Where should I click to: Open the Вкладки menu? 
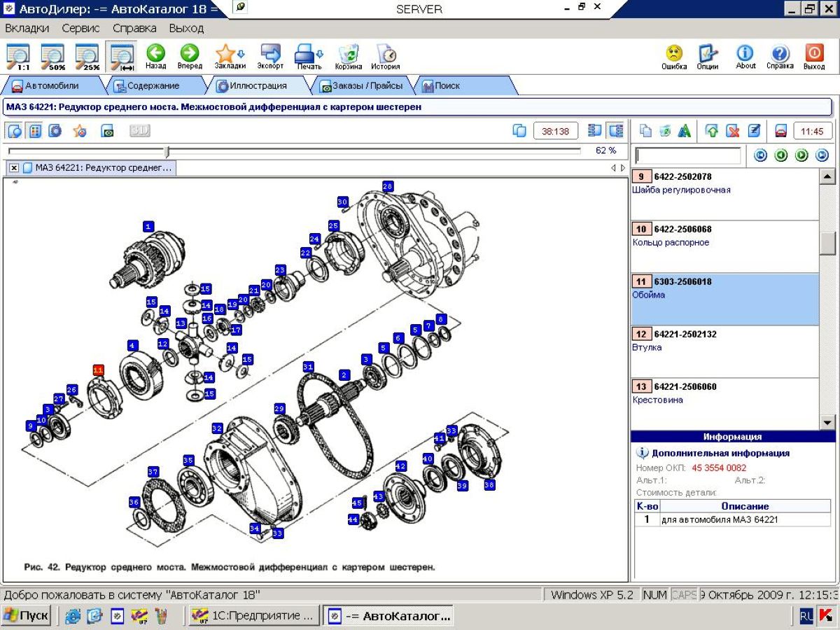[x=27, y=29]
